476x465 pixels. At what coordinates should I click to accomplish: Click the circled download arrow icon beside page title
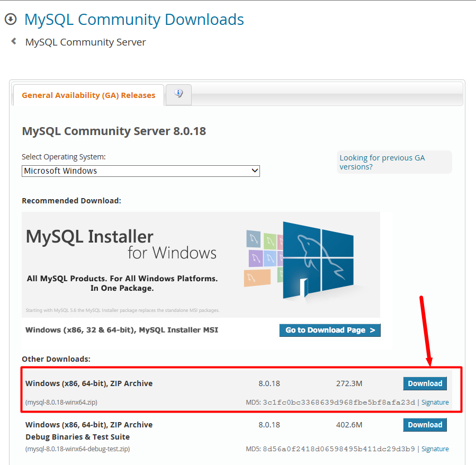click(x=11, y=19)
